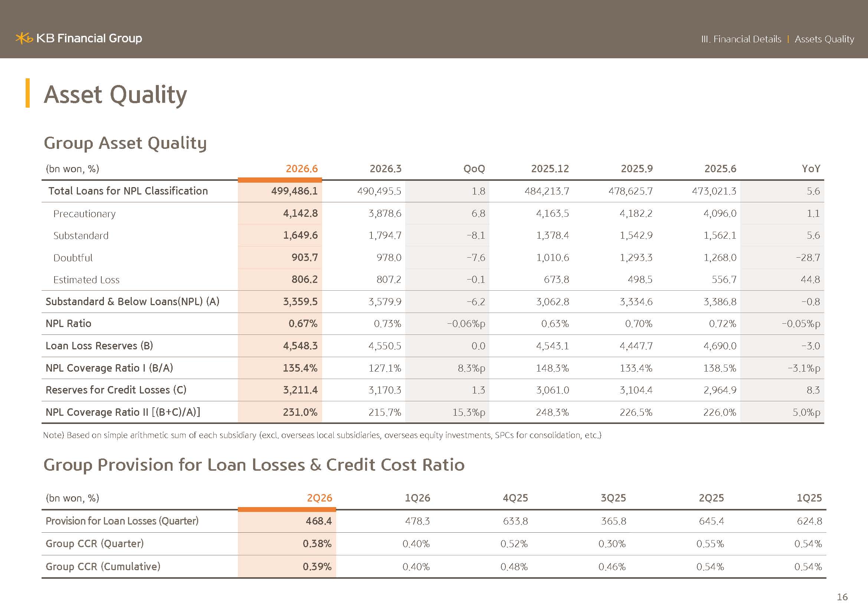Click the KB Financial Group star logo
868x614 pixels.
24,38
